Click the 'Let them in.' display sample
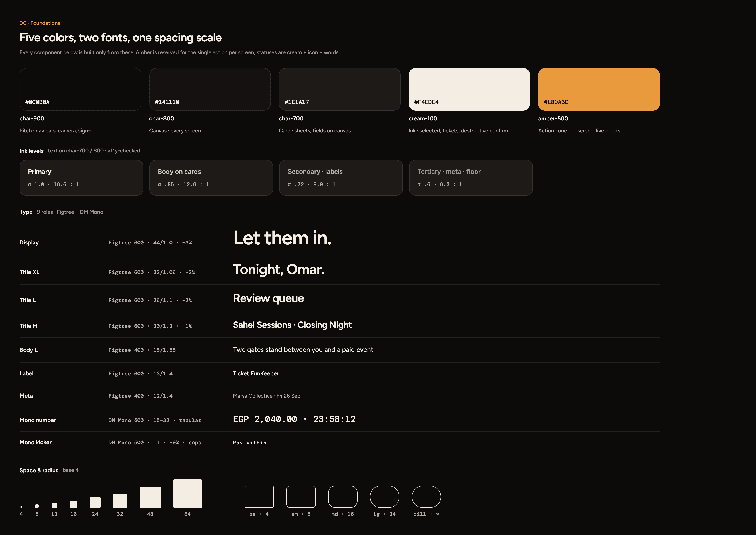The width and height of the screenshot is (756, 535). click(282, 238)
